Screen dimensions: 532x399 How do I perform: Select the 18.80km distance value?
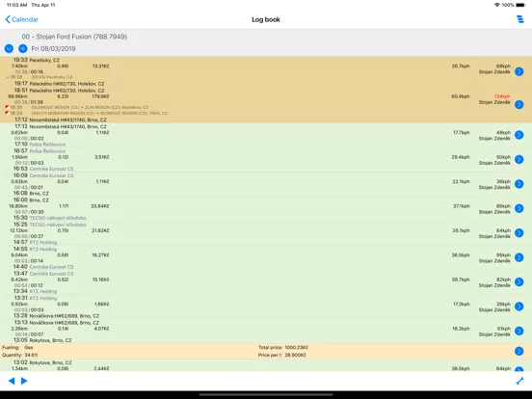click(x=18, y=206)
